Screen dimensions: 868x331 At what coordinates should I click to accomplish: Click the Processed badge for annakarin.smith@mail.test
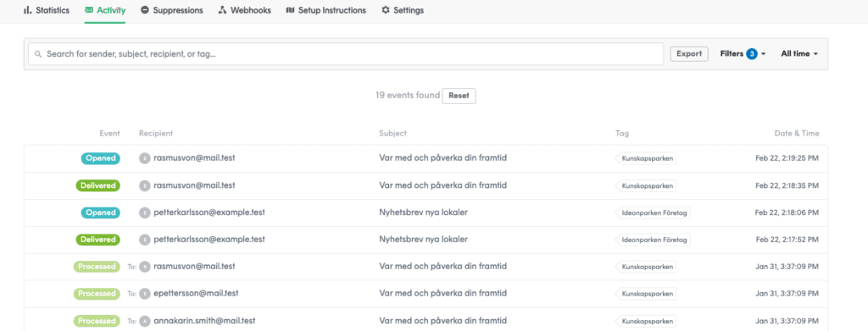[97, 321]
